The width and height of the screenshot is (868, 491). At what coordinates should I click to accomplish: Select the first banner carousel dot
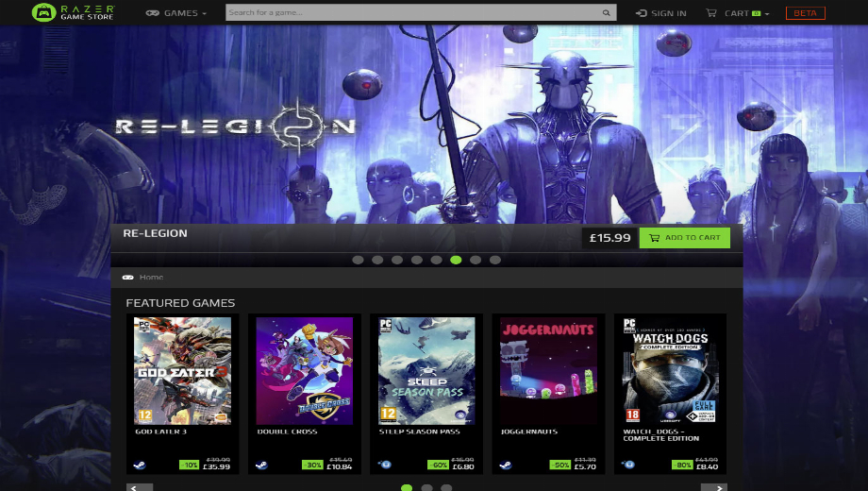click(359, 260)
